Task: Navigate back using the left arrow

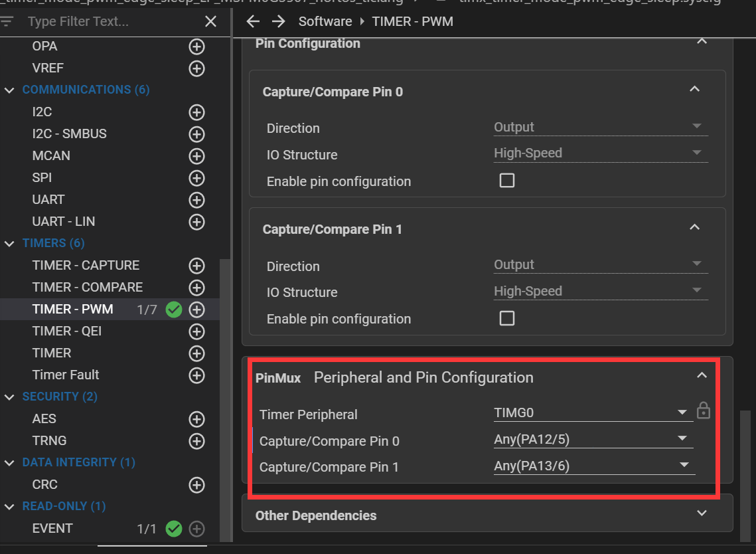Action: (x=253, y=21)
